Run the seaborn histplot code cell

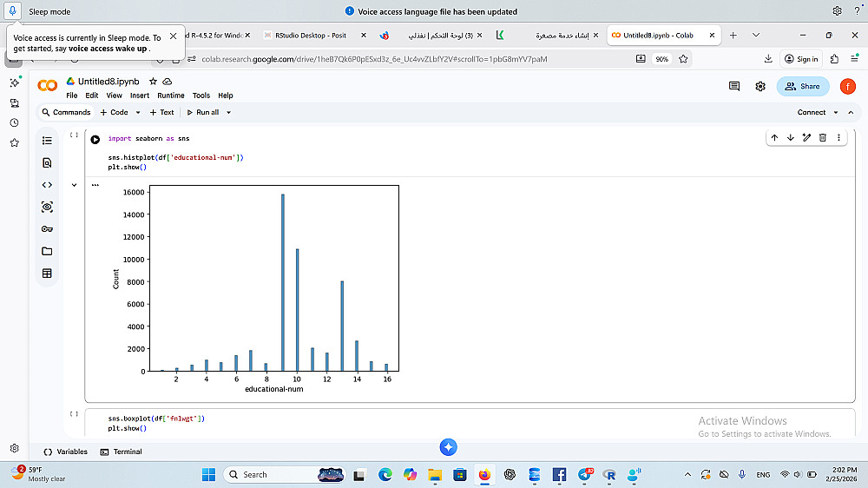pyautogui.click(x=95, y=140)
